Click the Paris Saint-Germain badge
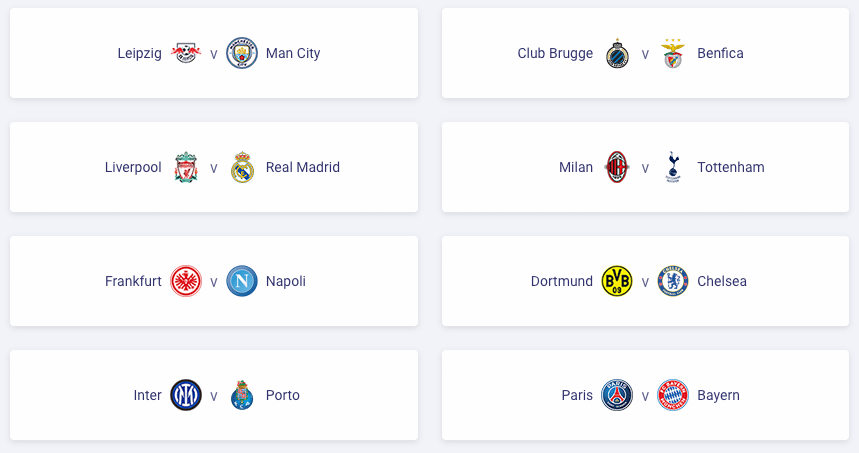The height and width of the screenshot is (453, 859). pos(617,395)
